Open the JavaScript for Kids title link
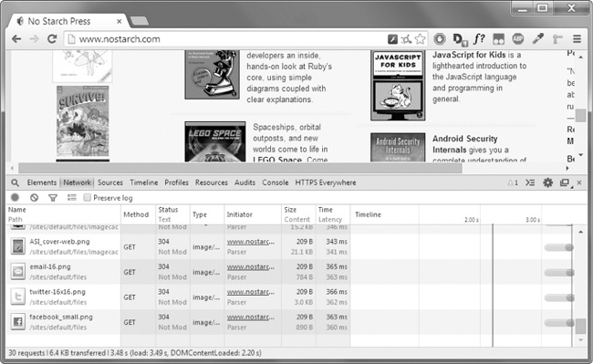Screen dimensions: 593x364 pos(469,55)
